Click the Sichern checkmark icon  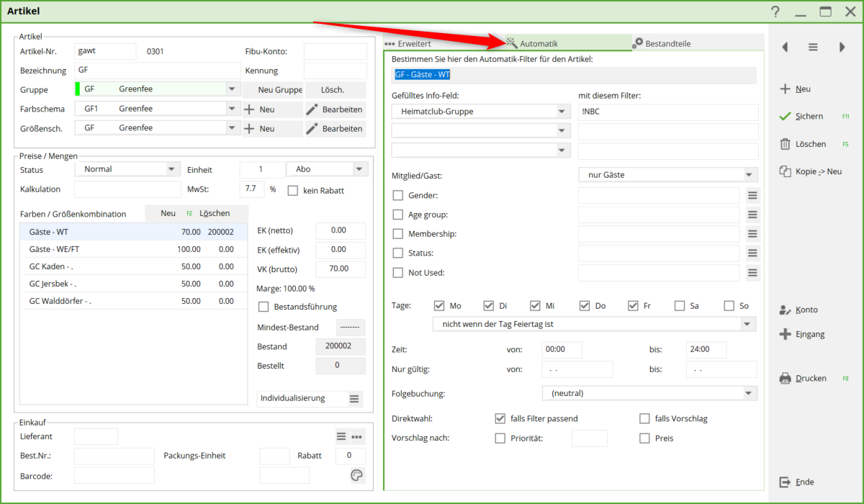785,117
